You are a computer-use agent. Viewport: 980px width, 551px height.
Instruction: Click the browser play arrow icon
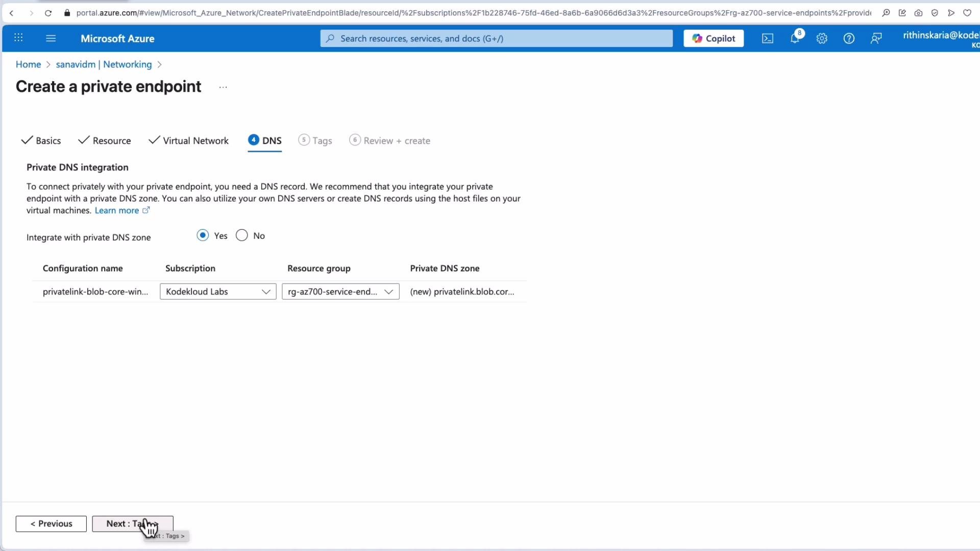point(951,13)
